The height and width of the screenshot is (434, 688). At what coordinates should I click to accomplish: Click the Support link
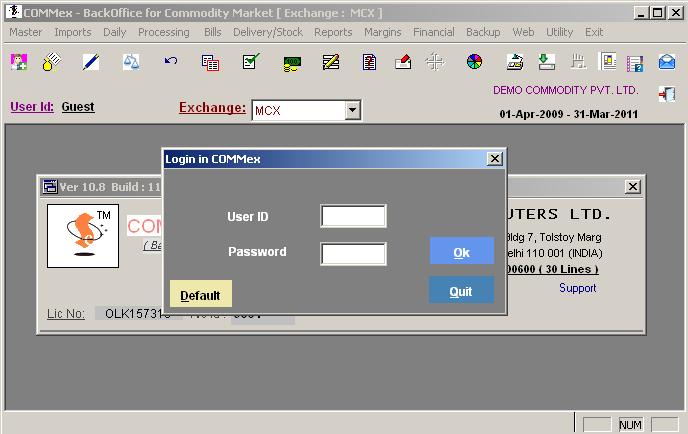point(577,288)
